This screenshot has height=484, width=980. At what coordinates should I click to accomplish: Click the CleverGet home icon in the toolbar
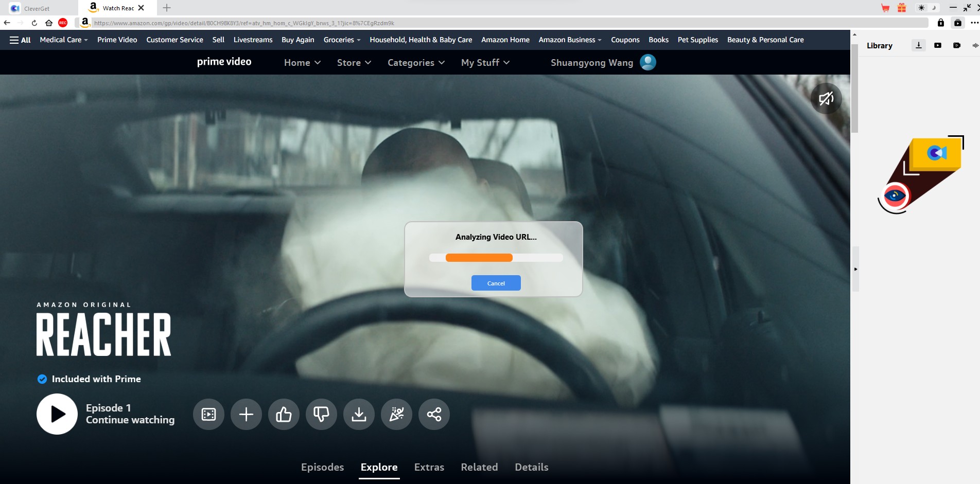point(48,23)
